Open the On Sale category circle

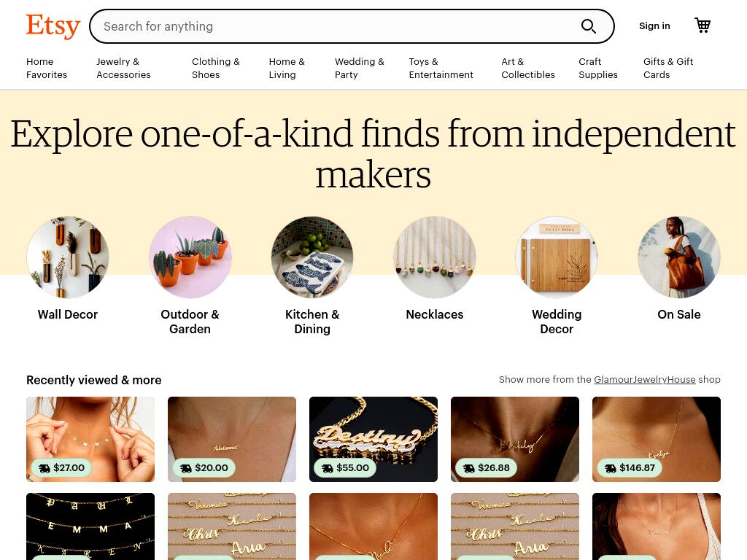[x=679, y=257]
